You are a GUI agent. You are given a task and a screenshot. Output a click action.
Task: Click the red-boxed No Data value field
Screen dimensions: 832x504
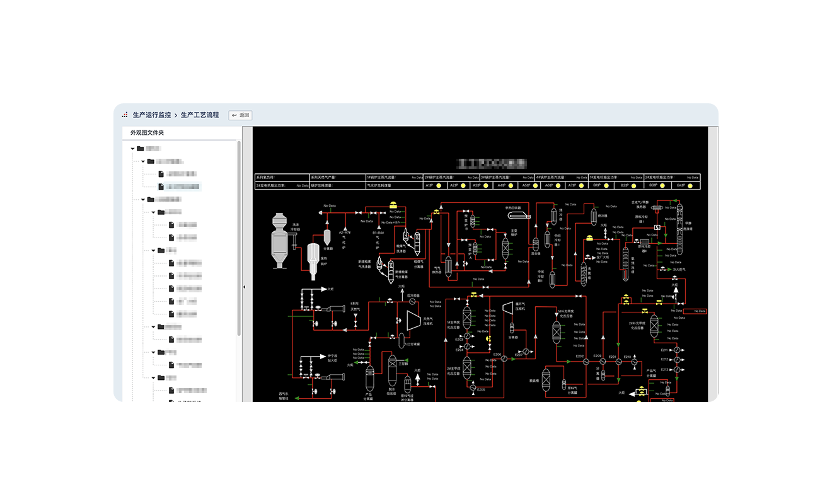[696, 311]
